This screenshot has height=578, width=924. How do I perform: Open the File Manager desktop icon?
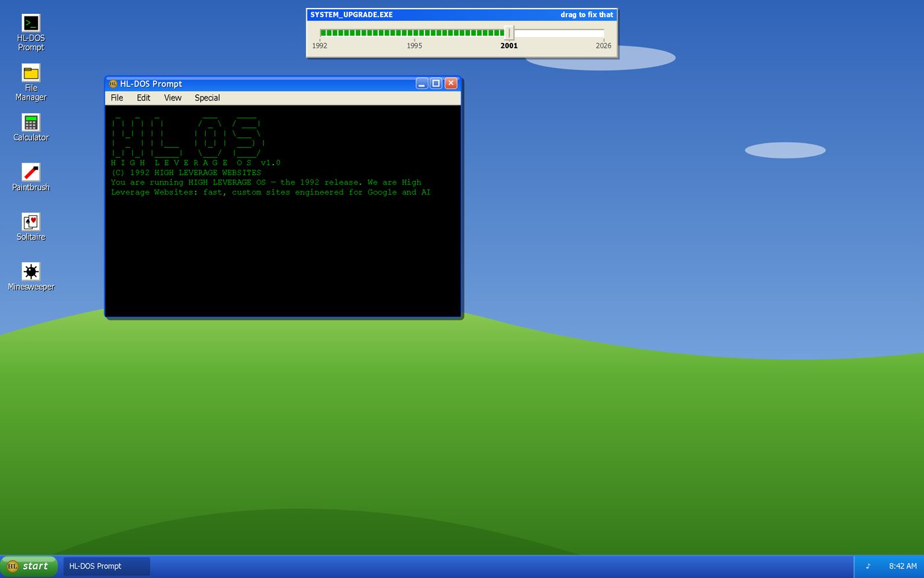(x=31, y=83)
